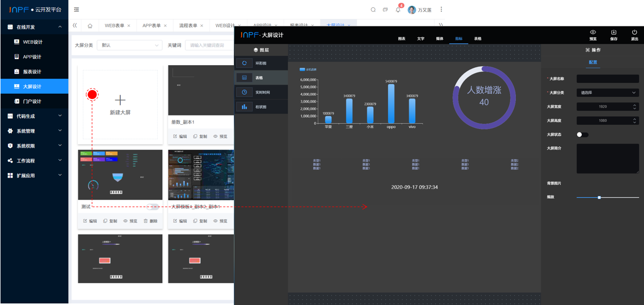644x305 pixels.
Task: Open the chat messages icon in header
Action: pos(385,9)
